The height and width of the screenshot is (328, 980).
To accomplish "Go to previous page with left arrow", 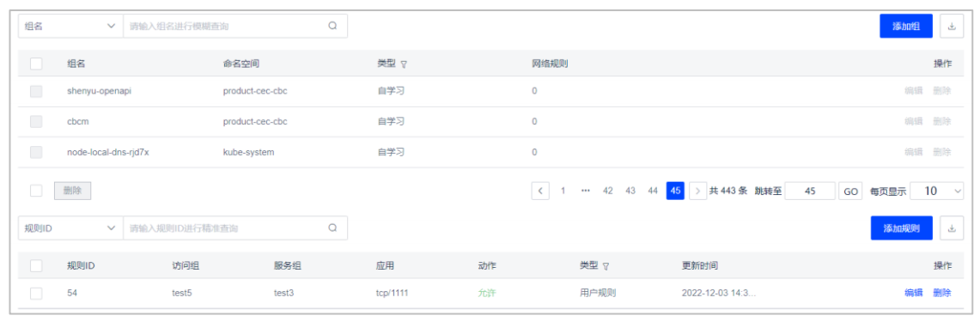I will pyautogui.click(x=540, y=191).
